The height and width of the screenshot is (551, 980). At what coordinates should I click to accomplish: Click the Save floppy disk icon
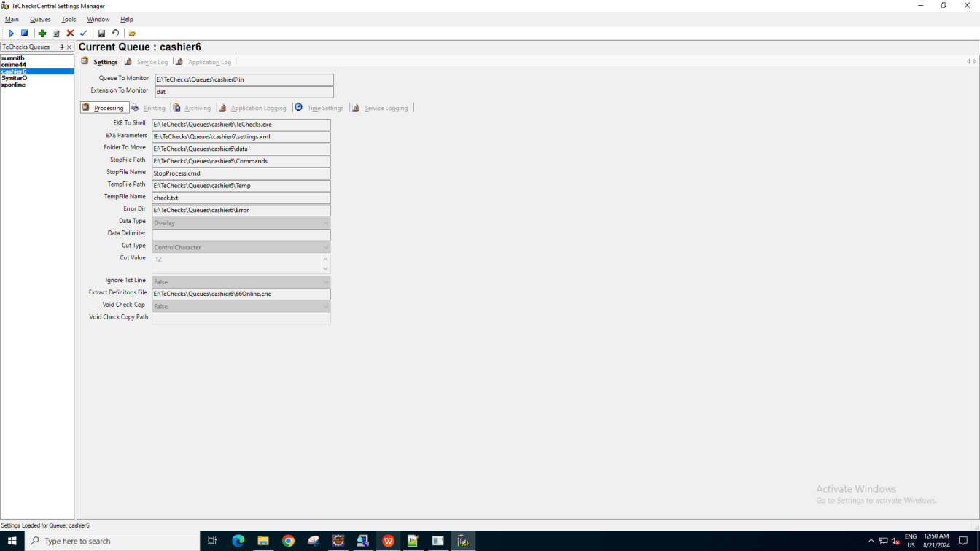(x=101, y=34)
